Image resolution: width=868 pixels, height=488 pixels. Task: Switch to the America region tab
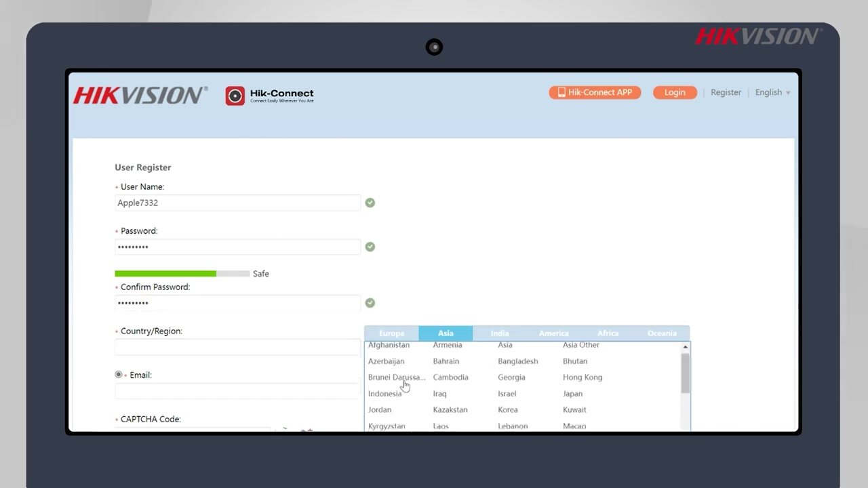[x=554, y=333]
